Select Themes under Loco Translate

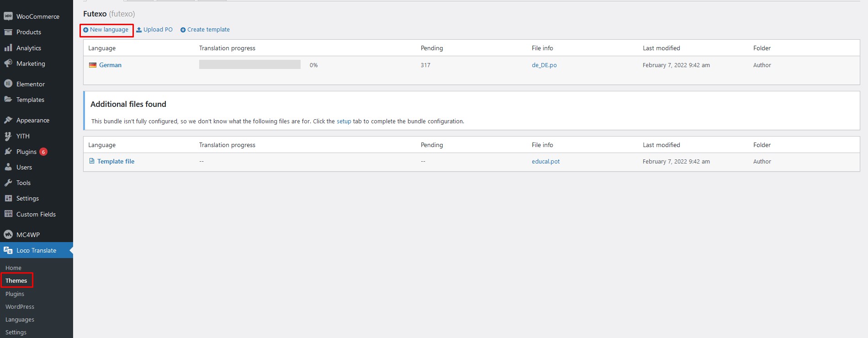(x=16, y=280)
